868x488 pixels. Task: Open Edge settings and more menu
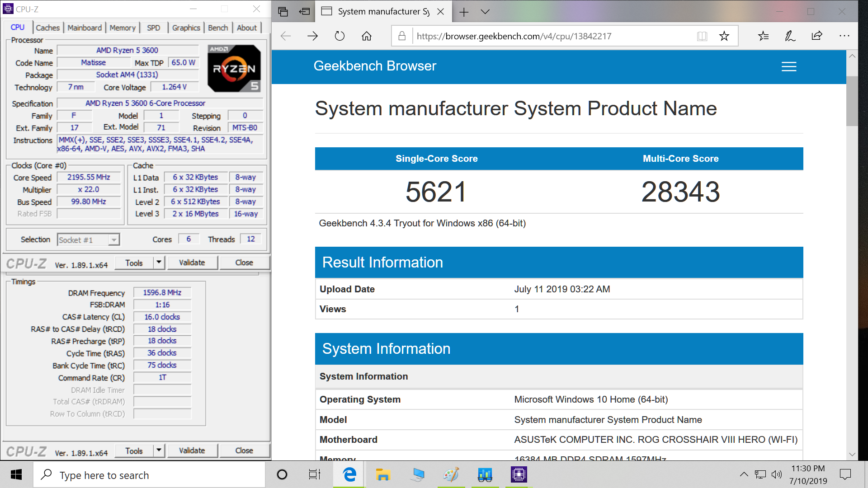(x=844, y=36)
